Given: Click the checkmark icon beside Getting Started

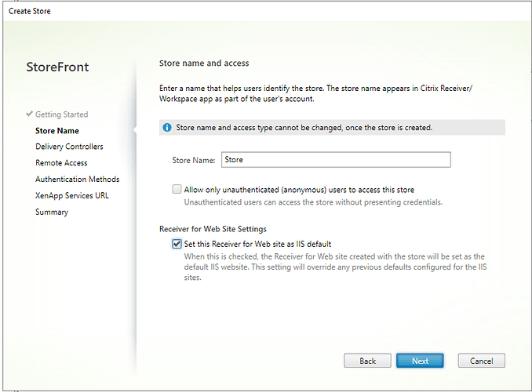Looking at the screenshot, I should (x=29, y=114).
